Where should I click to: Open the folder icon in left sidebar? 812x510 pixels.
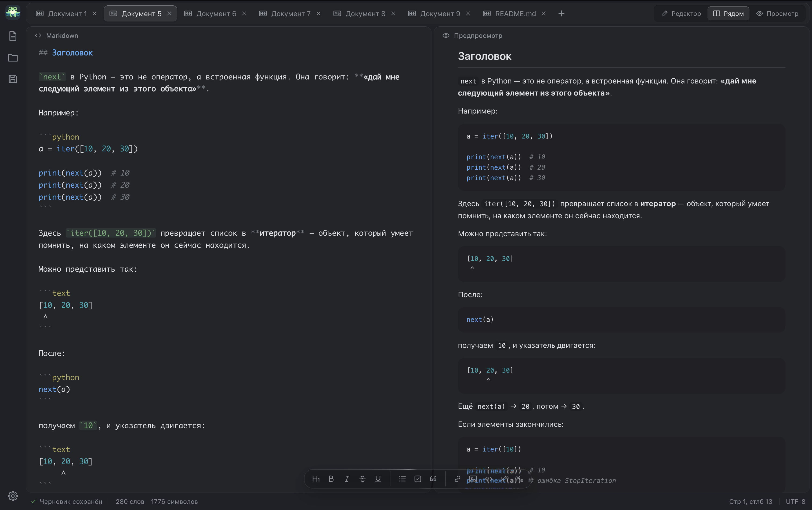[x=13, y=58]
